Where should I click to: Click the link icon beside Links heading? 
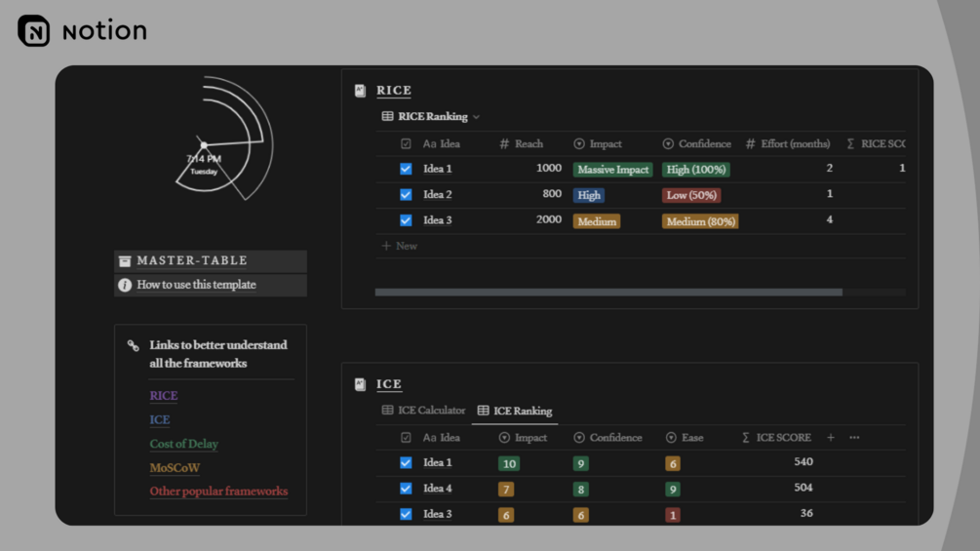tap(134, 345)
